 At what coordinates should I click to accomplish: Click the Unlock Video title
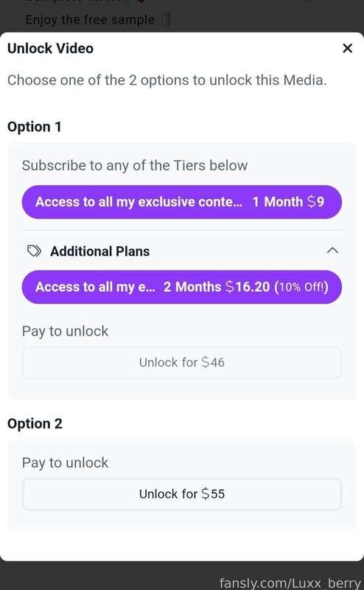(50, 49)
